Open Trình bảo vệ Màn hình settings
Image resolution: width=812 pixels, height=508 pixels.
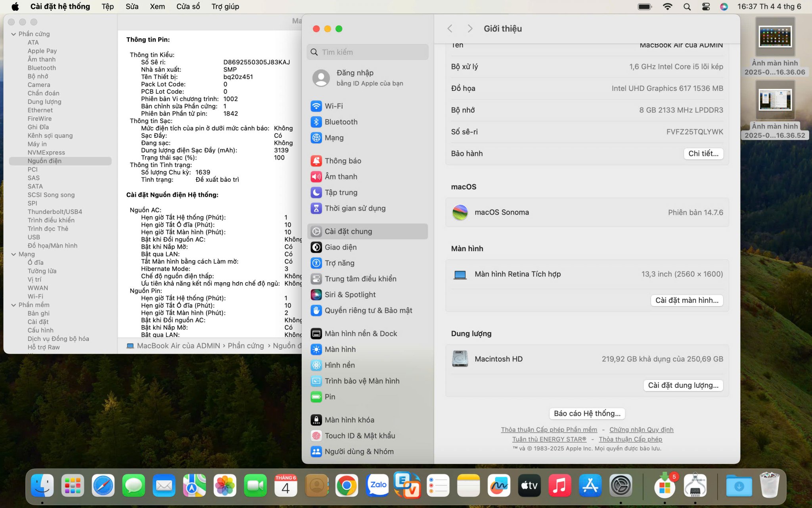(368, 381)
